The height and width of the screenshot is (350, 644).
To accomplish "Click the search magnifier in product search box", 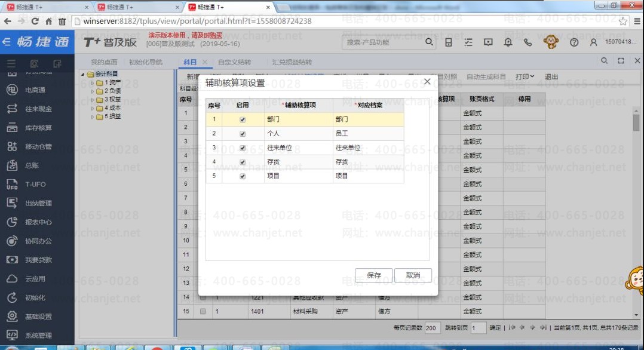I will (x=429, y=42).
